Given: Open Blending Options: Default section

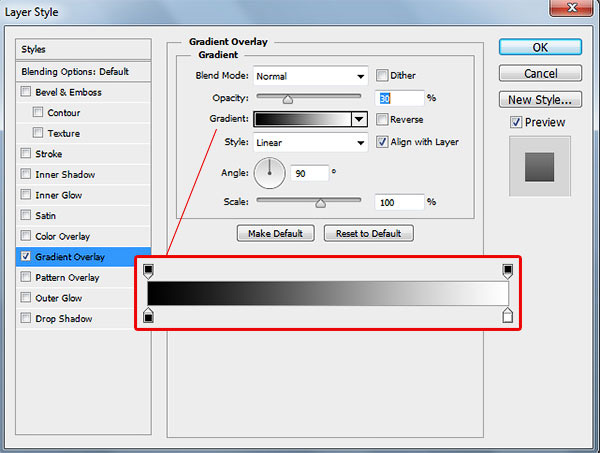Looking at the screenshot, I should pyautogui.click(x=83, y=72).
